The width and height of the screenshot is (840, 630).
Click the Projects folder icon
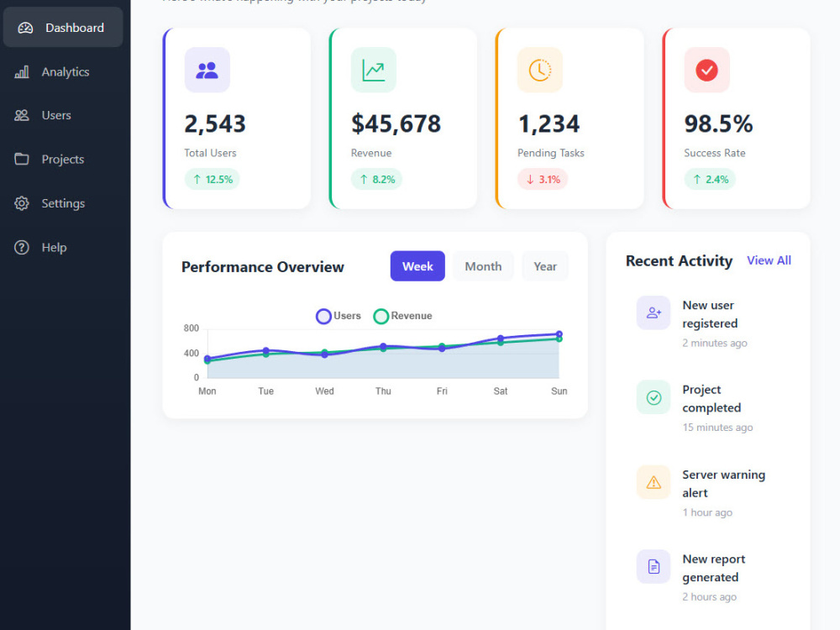[22, 159]
